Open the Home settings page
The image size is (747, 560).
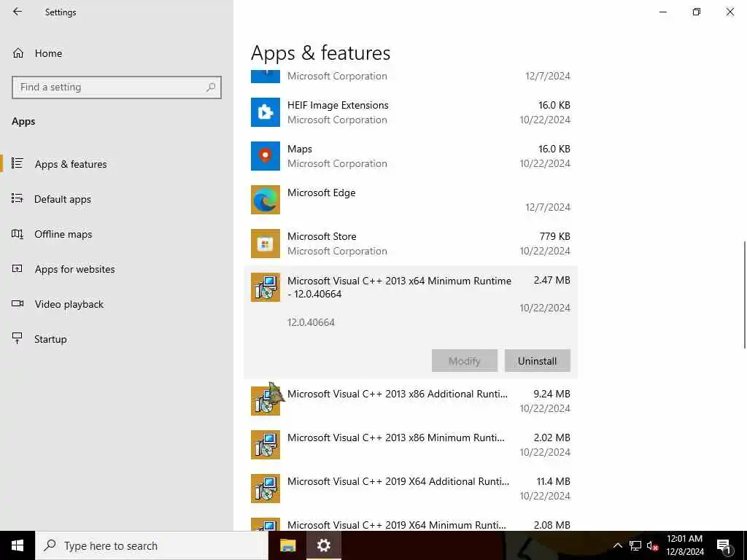coord(38,53)
